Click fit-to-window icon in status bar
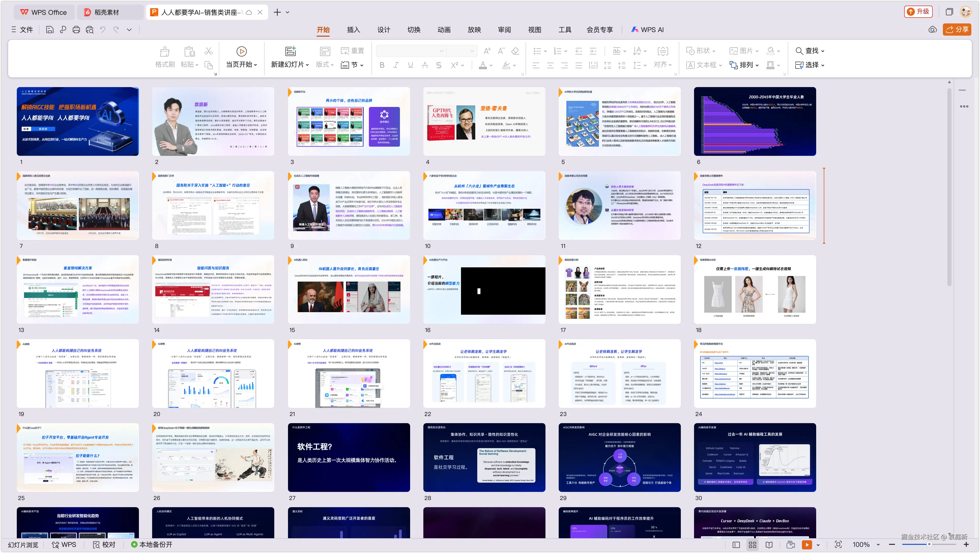 [x=838, y=545]
